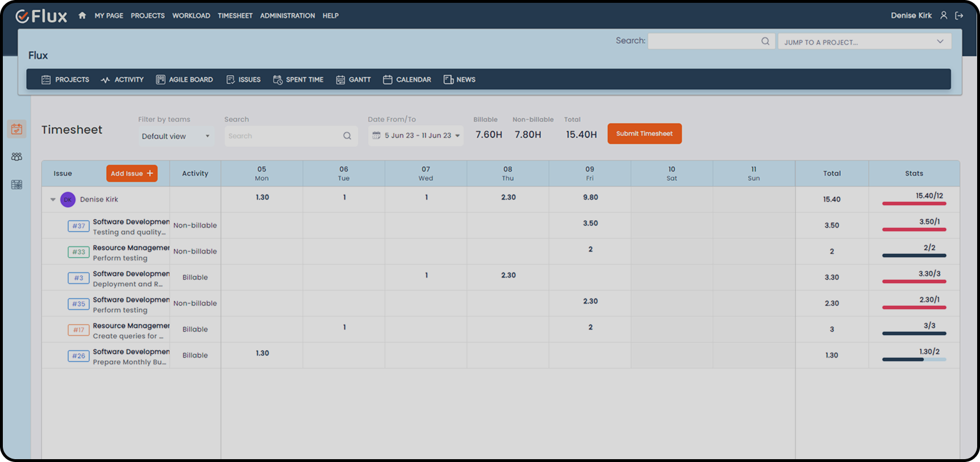Open HELP menu
This screenshot has height=462, width=980.
331,15
